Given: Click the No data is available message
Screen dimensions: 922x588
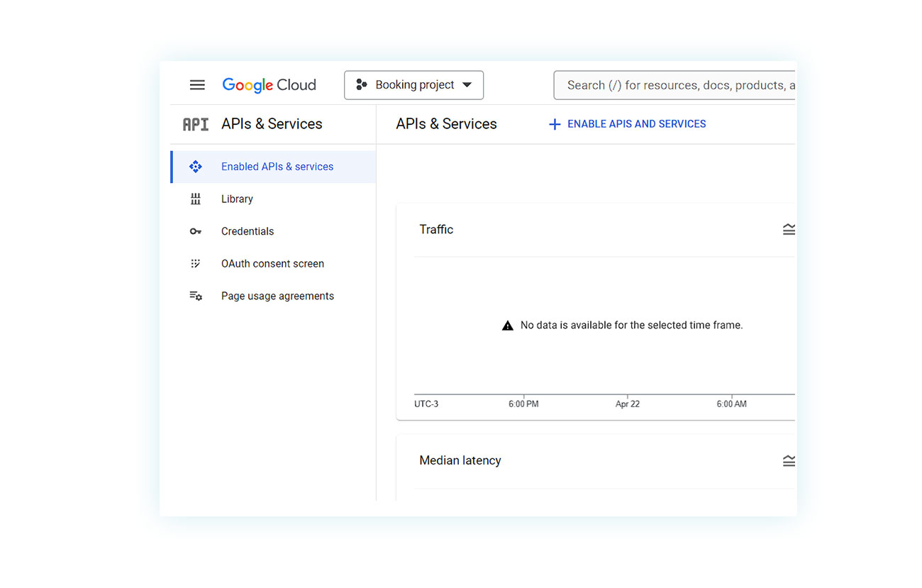Looking at the screenshot, I should coord(631,326).
